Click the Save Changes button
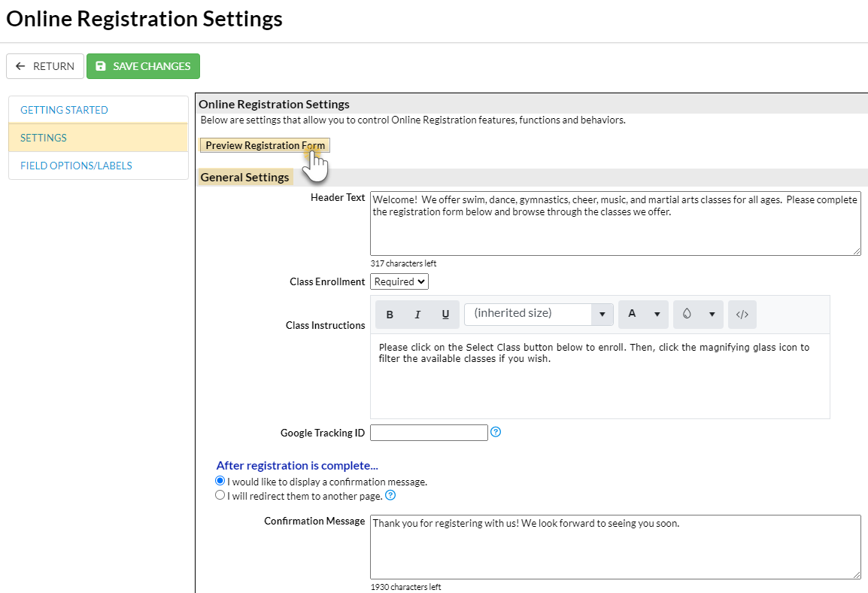 pyautogui.click(x=143, y=66)
